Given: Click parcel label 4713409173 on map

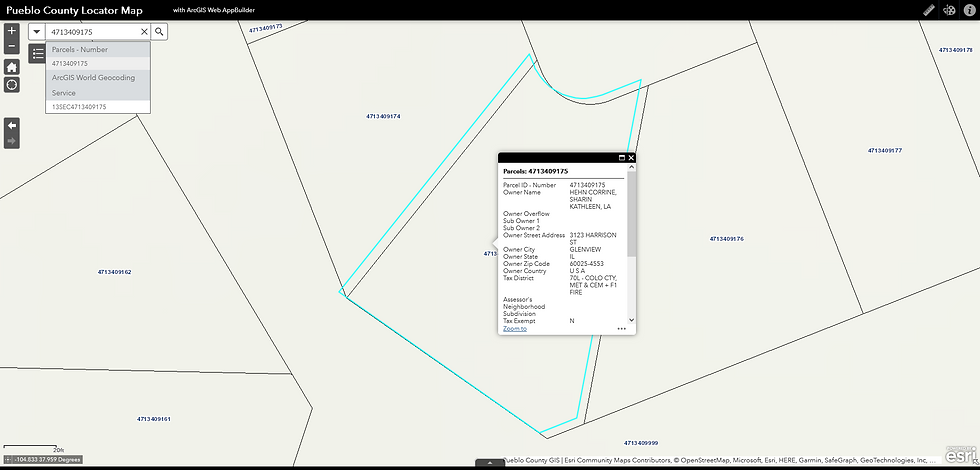Looking at the screenshot, I should tap(266, 28).
